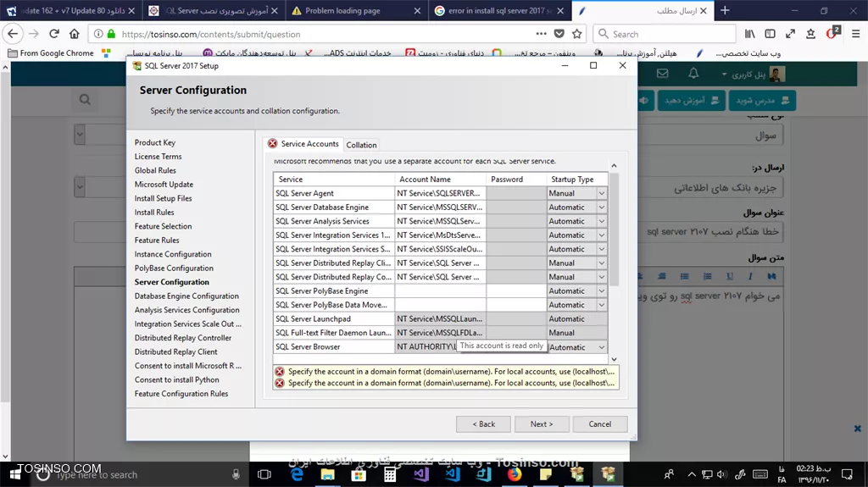
Task: Click the Windows Start button
Action: 15,474
